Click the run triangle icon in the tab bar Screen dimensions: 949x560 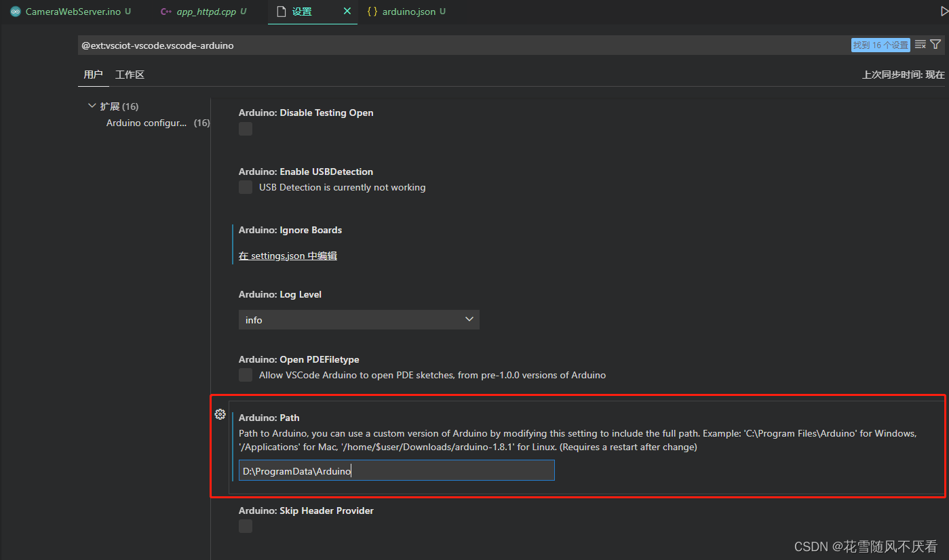[x=944, y=12]
